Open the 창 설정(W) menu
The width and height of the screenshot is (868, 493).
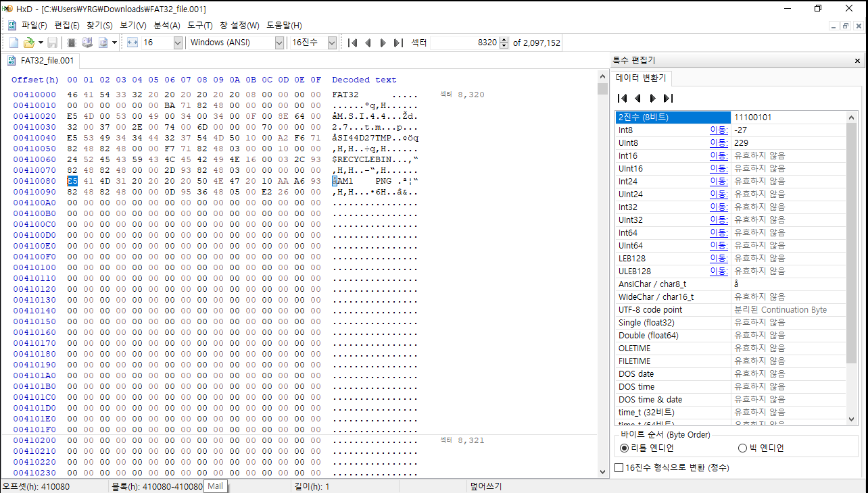[239, 25]
